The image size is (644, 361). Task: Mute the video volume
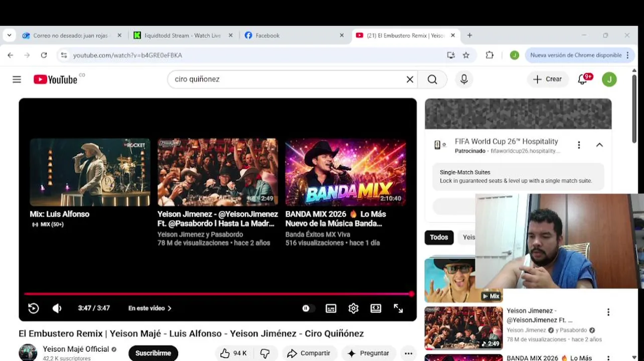(x=57, y=308)
